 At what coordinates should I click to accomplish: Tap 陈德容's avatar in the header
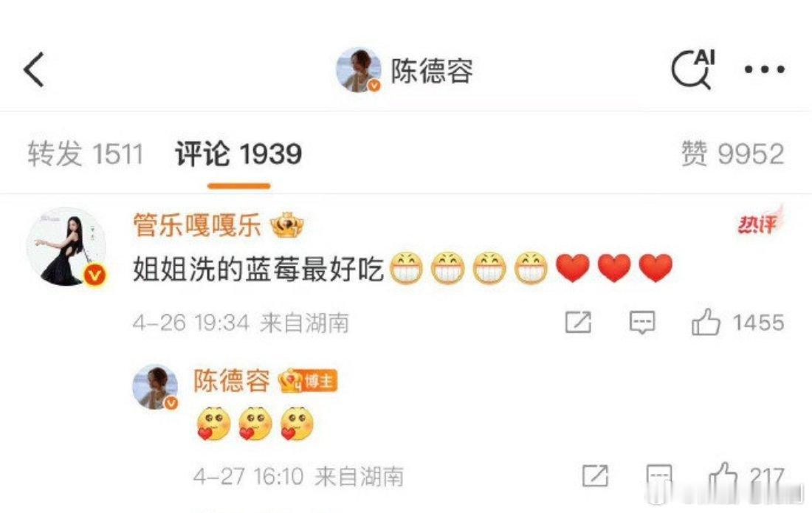tap(358, 70)
